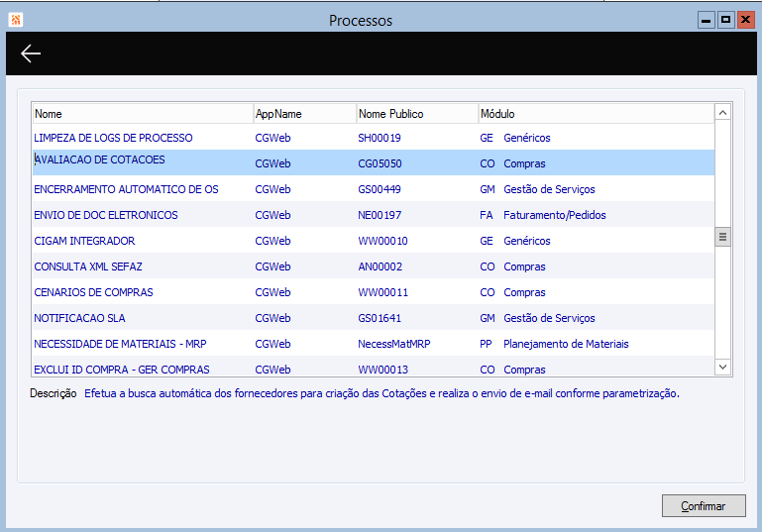Sort by the Módulo column header

[x=597, y=114]
